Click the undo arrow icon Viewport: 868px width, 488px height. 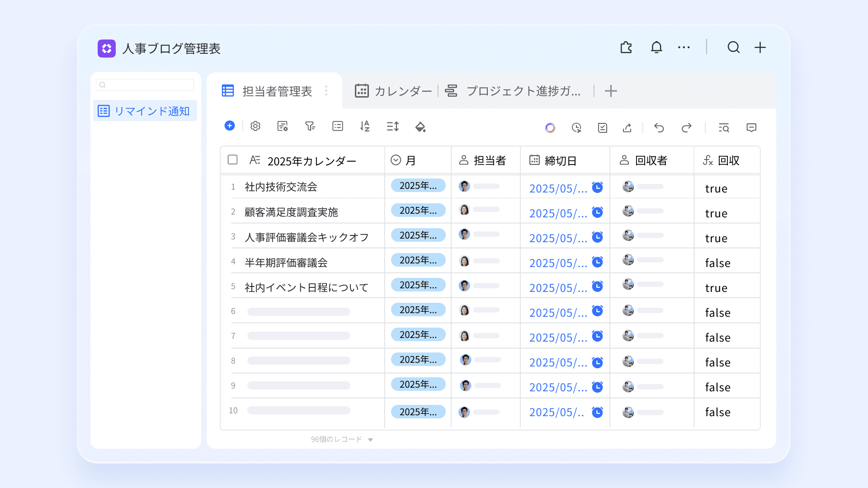click(659, 128)
